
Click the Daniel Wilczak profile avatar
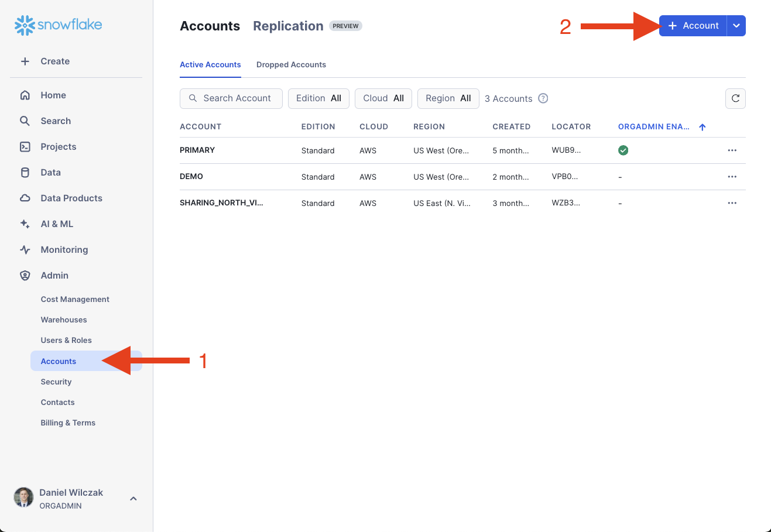click(x=24, y=498)
